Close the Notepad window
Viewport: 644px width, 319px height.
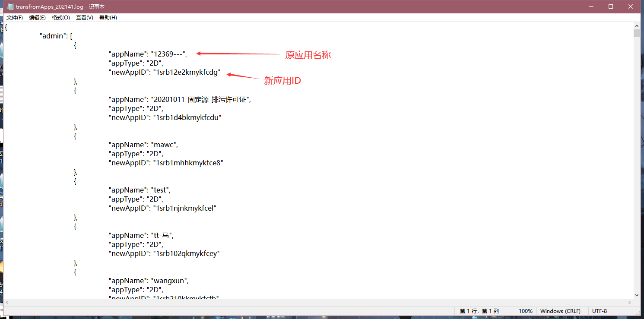tap(631, 6)
